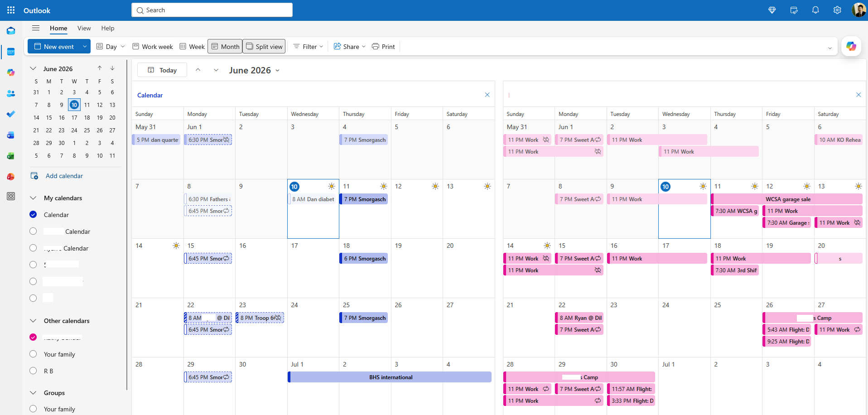Launch Word from the left sidebar

coord(11,135)
